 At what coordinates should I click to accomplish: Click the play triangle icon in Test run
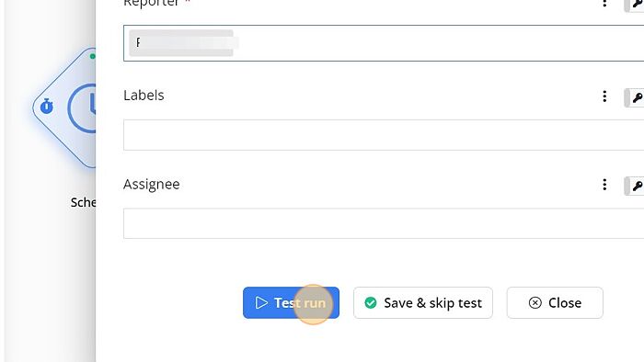[x=261, y=302]
